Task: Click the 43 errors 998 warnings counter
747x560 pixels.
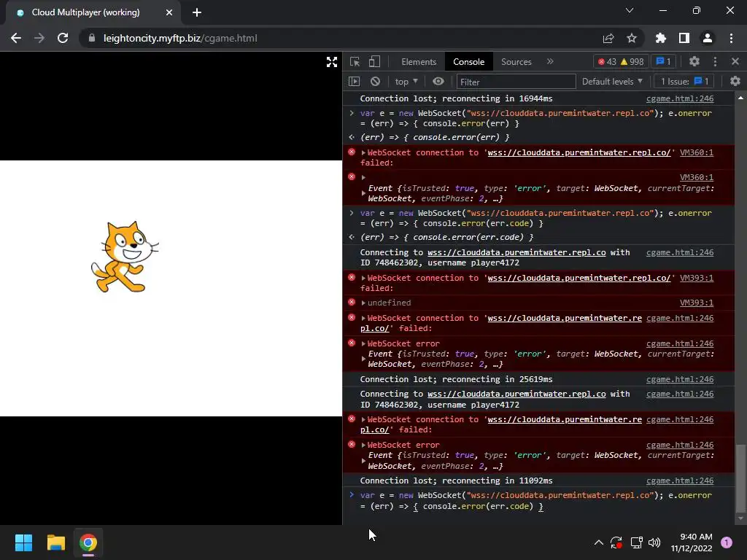Action: coord(621,61)
